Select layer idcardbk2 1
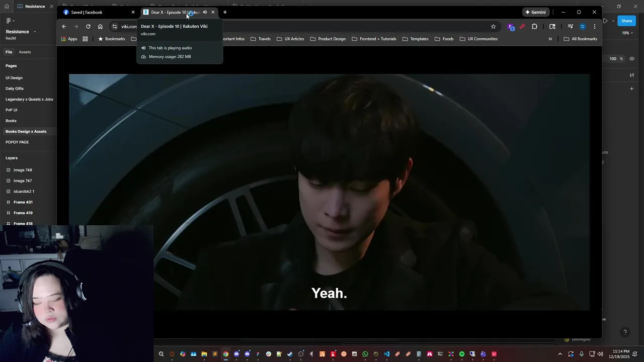The height and width of the screenshot is (362, 644). tap(24, 192)
